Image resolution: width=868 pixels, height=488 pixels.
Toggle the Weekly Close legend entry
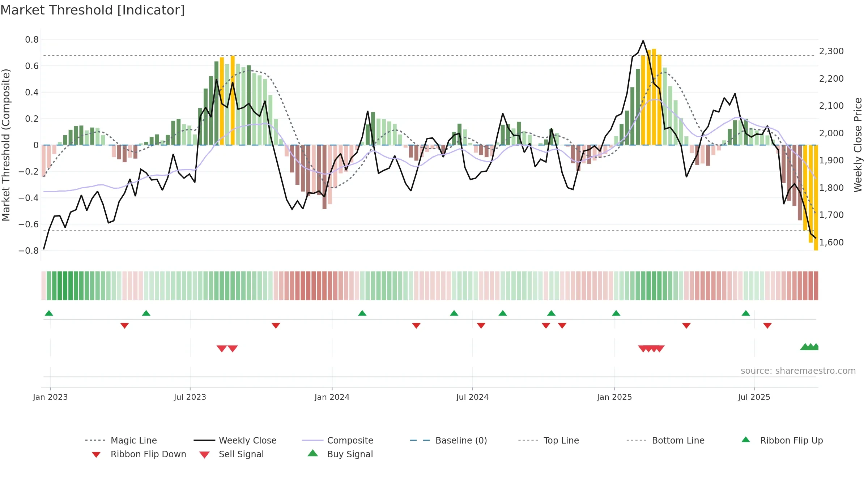point(235,440)
